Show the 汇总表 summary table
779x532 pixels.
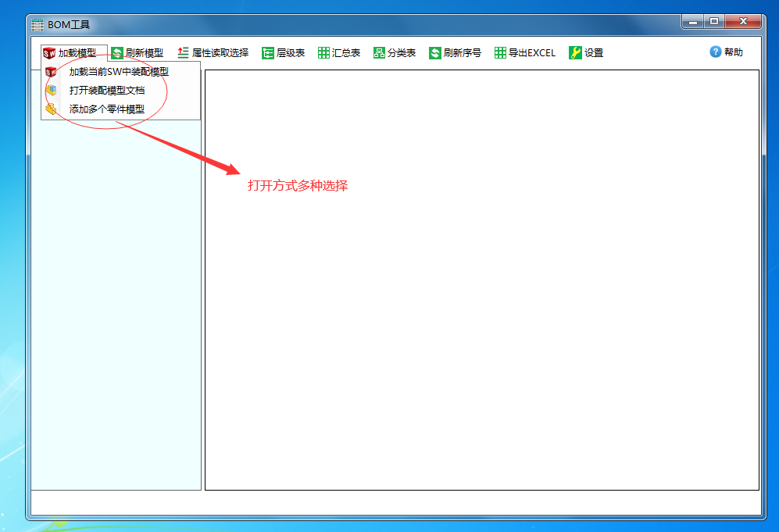click(339, 52)
